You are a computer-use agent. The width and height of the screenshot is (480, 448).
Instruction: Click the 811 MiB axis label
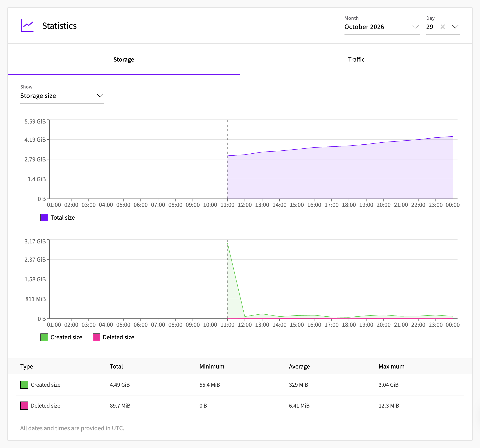pyautogui.click(x=36, y=299)
